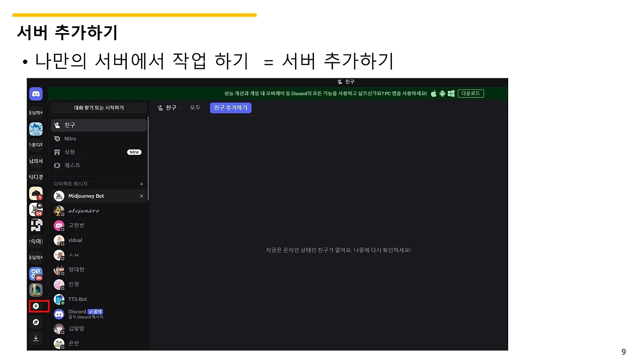Click the download apps icon above the server list
644x362 pixels.
[x=36, y=338]
